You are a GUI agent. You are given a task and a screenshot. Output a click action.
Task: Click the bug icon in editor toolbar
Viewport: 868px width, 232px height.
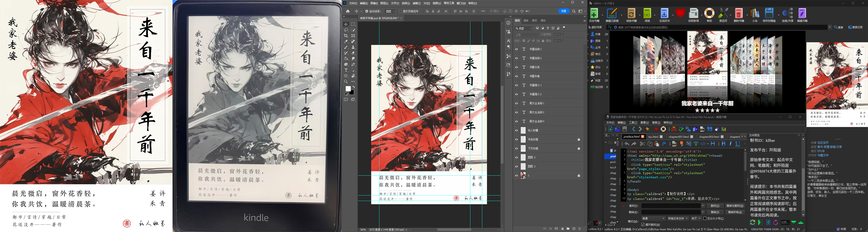pos(674,129)
